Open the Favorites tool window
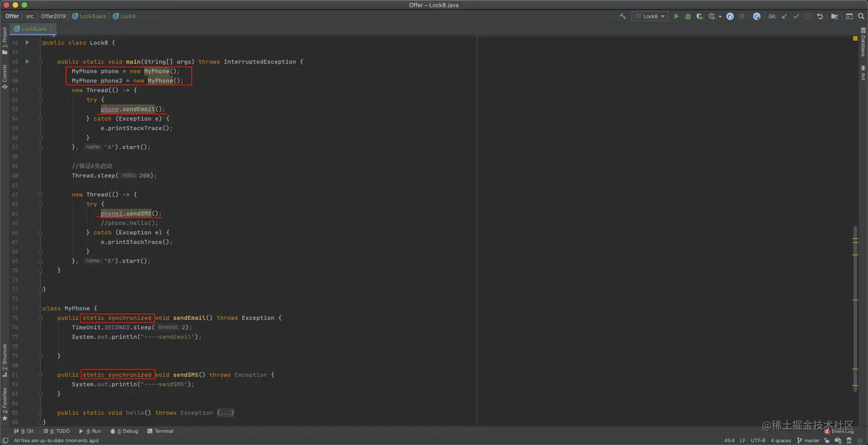The height and width of the screenshot is (445, 868). pyautogui.click(x=5, y=404)
